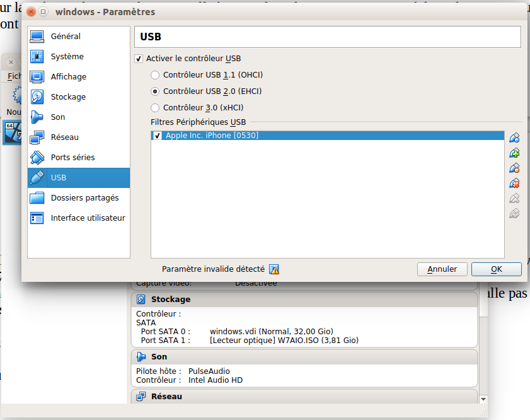
Task: Select Contrôleur USB 2.0 (EHCI) option
Action: (155, 91)
